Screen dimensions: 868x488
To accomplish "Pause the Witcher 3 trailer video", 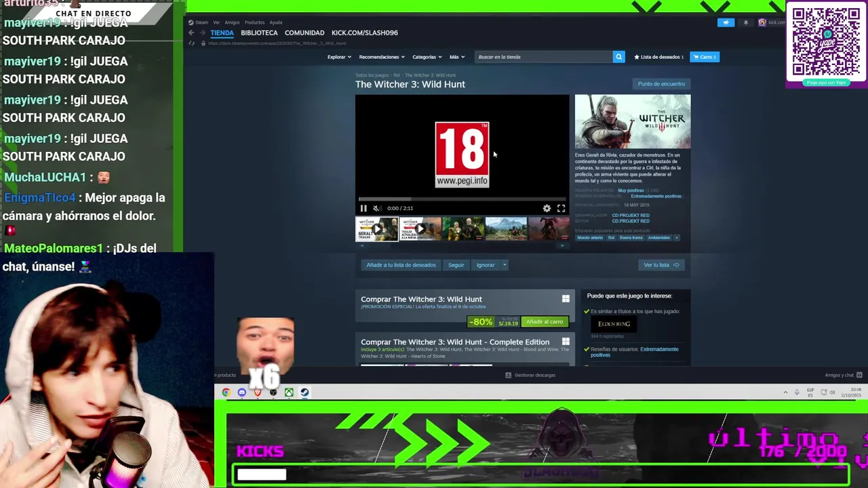I will (363, 208).
